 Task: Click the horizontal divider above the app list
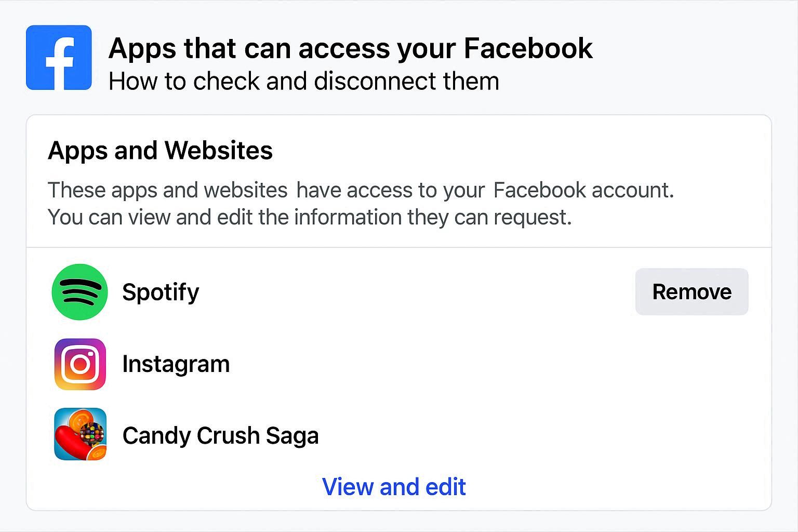point(398,248)
